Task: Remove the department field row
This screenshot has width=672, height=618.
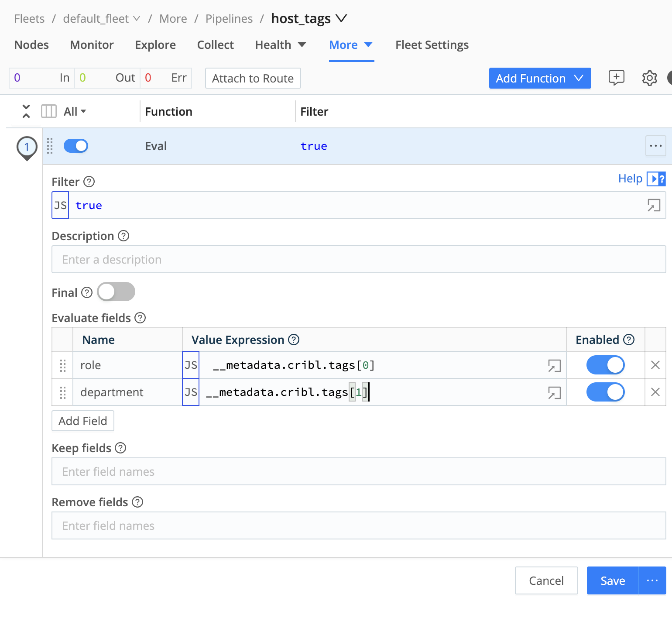Action: tap(655, 392)
